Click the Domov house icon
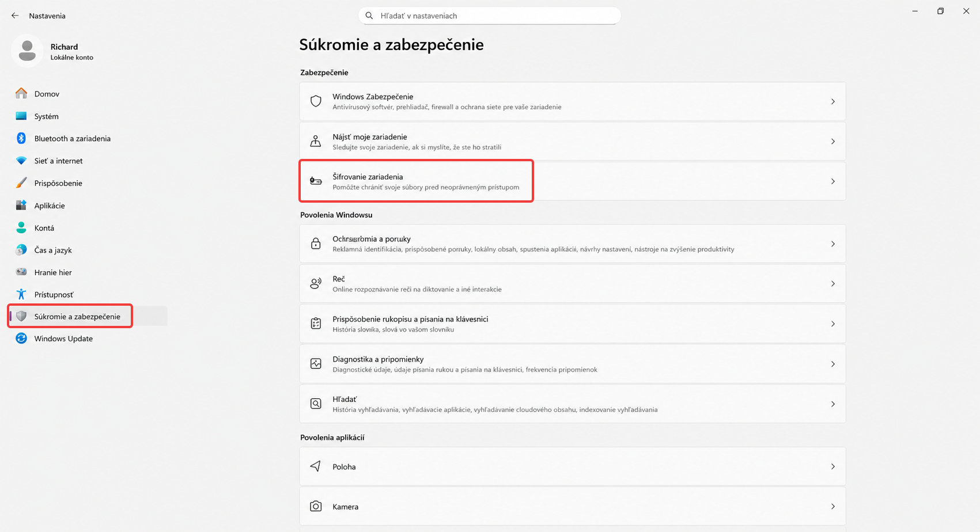The width and height of the screenshot is (980, 532). click(x=21, y=93)
